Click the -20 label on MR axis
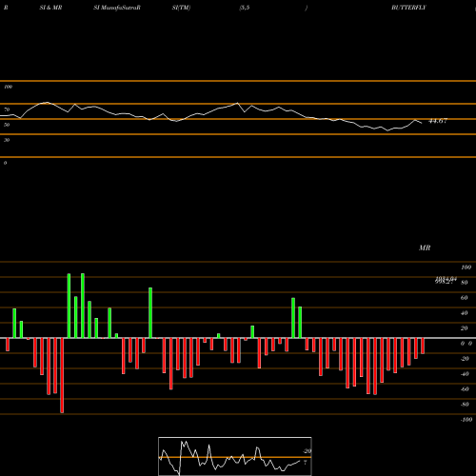Viewport: 476px width, 476px height. (x=465, y=359)
